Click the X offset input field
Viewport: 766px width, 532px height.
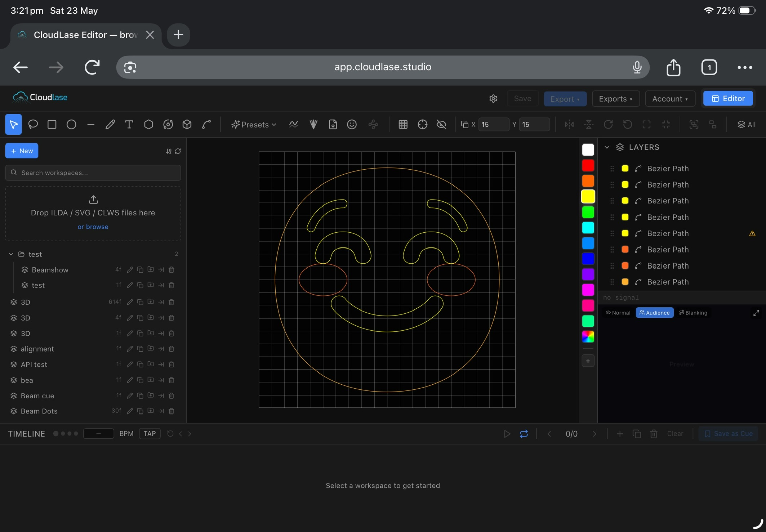click(x=494, y=125)
